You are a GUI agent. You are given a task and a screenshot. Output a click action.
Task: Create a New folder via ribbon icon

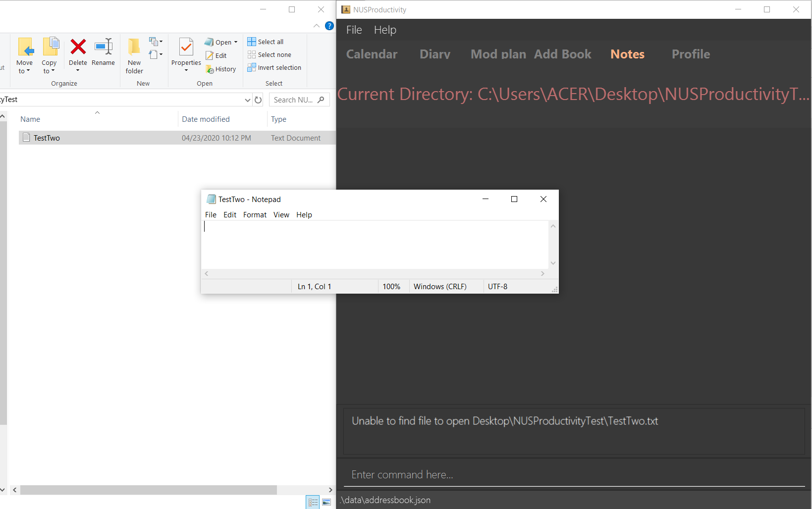click(134, 48)
